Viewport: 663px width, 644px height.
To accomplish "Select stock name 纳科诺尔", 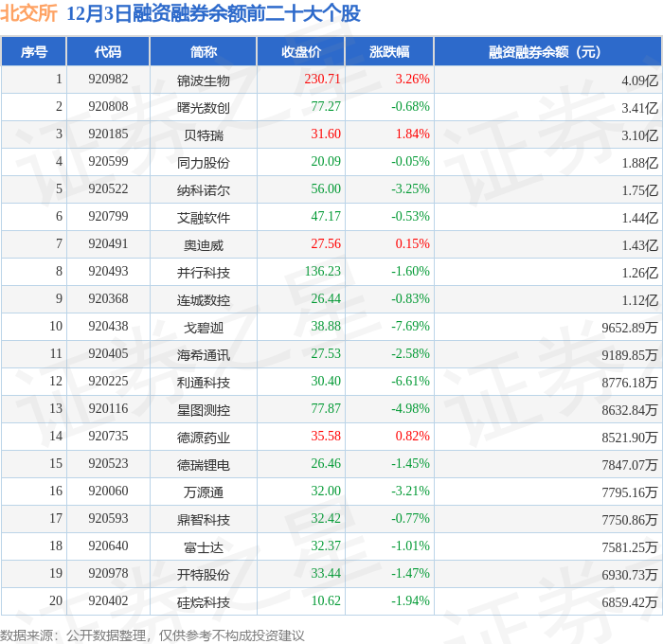I will pyautogui.click(x=204, y=190).
